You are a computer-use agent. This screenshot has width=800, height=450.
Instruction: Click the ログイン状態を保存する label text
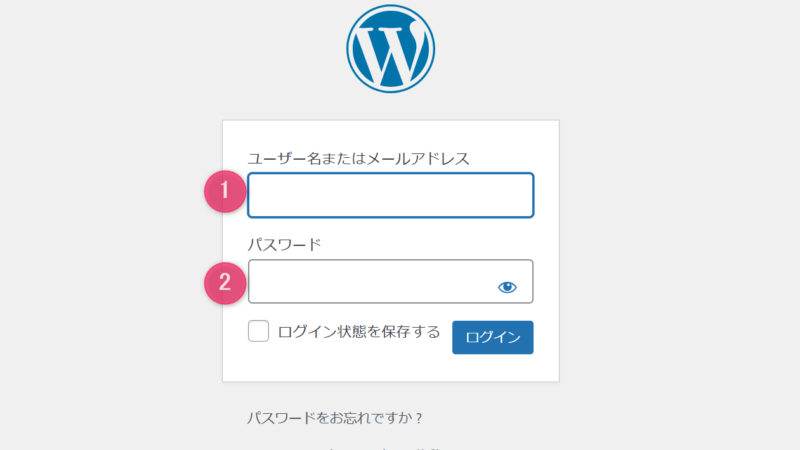[359, 332]
